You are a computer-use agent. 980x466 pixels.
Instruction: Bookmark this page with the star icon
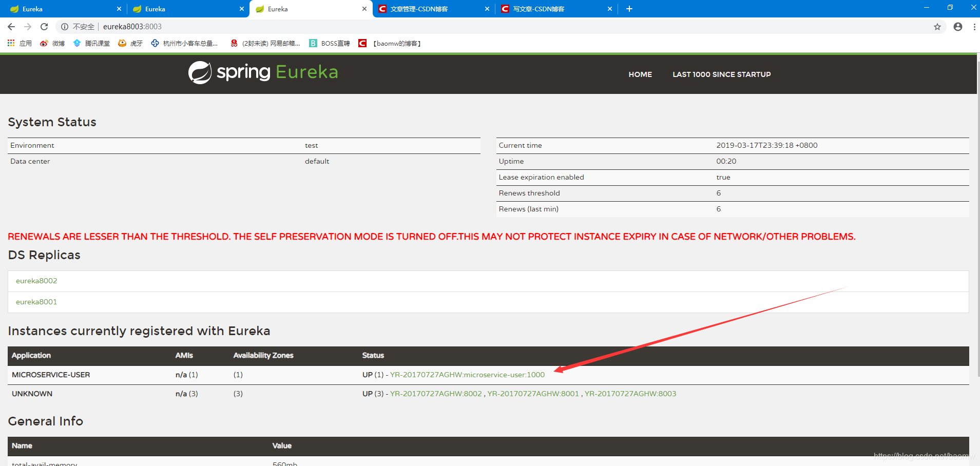pos(937,27)
